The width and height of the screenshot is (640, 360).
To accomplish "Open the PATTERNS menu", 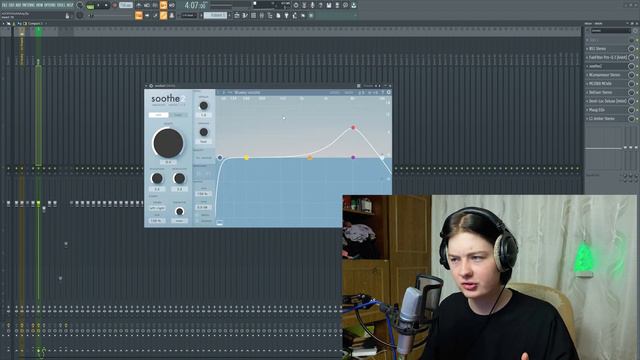I will pyautogui.click(x=28, y=5).
